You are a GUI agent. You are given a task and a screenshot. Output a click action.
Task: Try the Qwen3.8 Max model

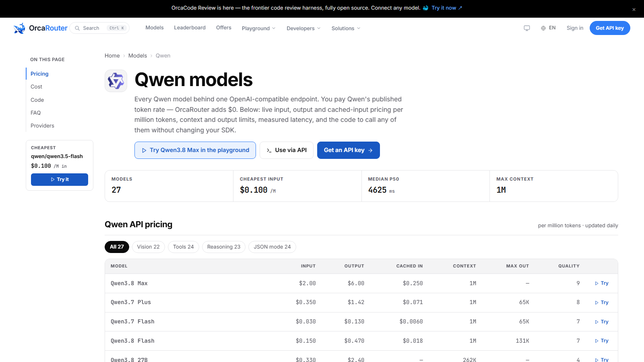602,284
